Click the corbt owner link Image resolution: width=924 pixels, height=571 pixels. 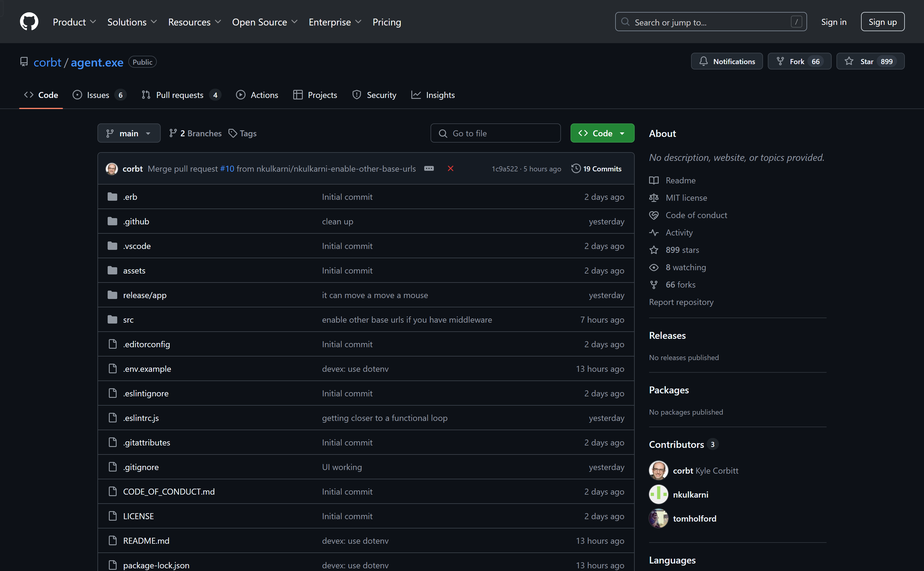tap(47, 62)
